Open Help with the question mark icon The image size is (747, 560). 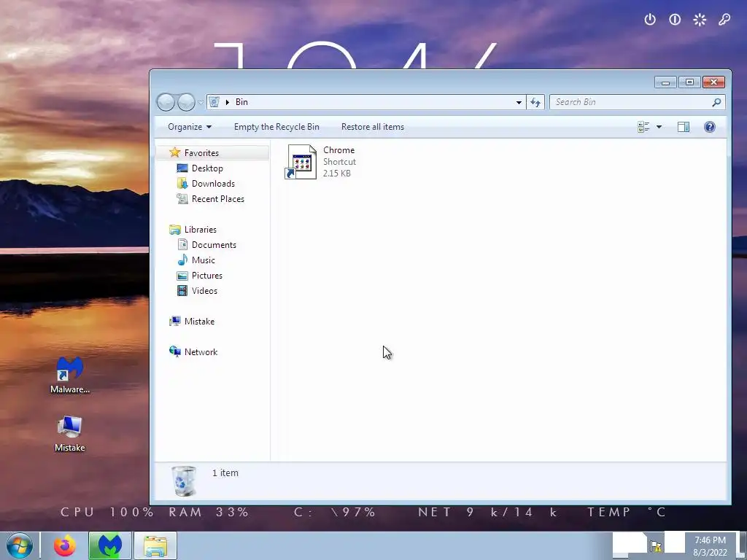click(709, 127)
